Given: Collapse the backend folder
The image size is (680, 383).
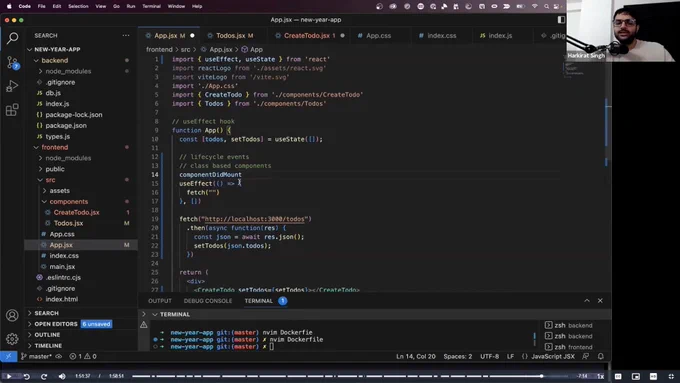Looking at the screenshot, I should click(81, 60).
